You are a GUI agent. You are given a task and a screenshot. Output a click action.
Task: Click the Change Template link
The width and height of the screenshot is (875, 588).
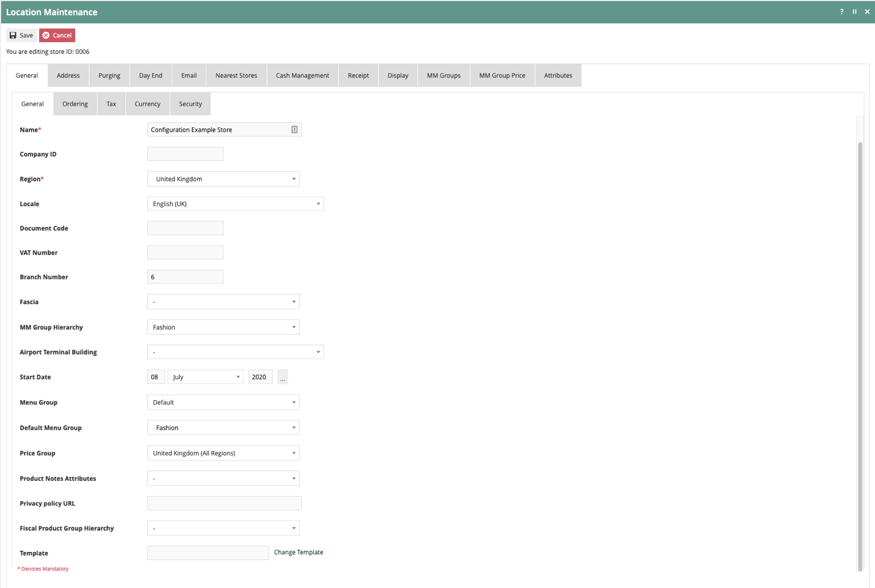(299, 553)
